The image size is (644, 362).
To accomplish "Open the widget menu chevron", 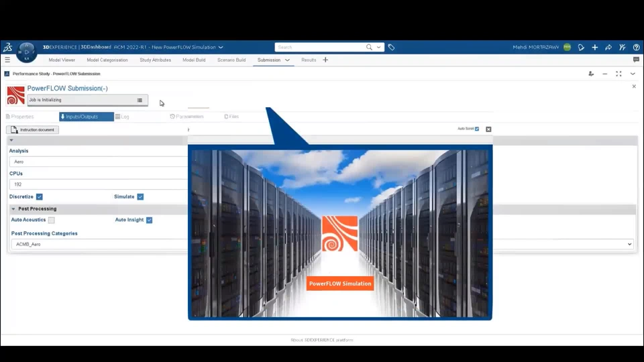I will (x=633, y=74).
